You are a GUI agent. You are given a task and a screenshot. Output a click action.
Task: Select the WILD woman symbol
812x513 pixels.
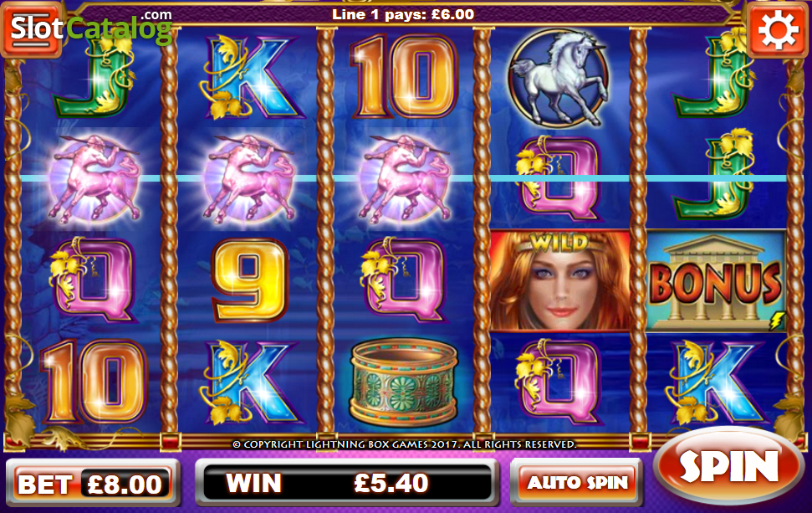pyautogui.click(x=559, y=280)
